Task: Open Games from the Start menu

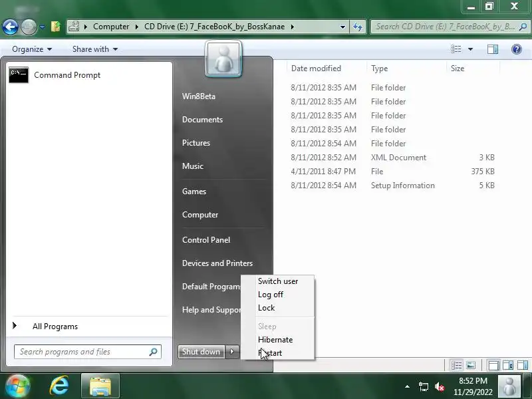Action: 194,192
